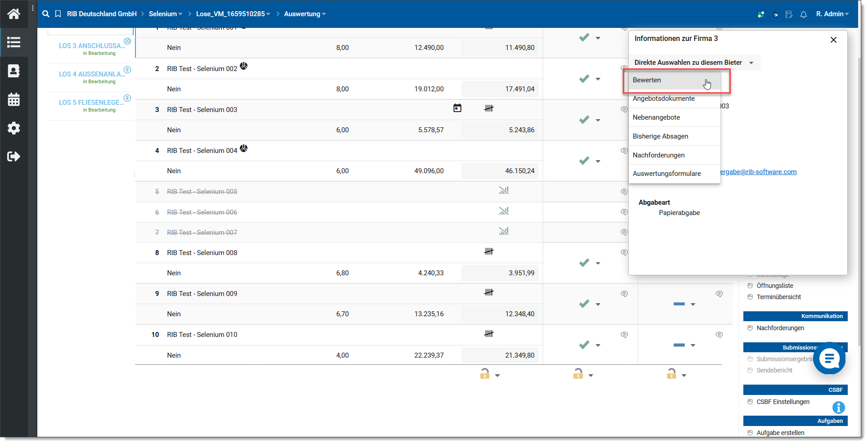Screen dimensions: 868x444
Task: Open arrow beside last padlock
Action: (684, 376)
